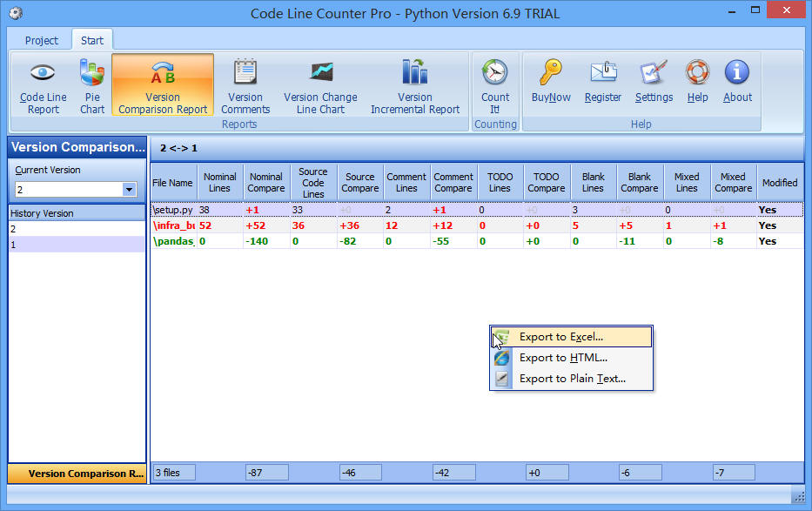Click the 3 files total field
The height and width of the screenshot is (511, 812).
pyautogui.click(x=175, y=473)
